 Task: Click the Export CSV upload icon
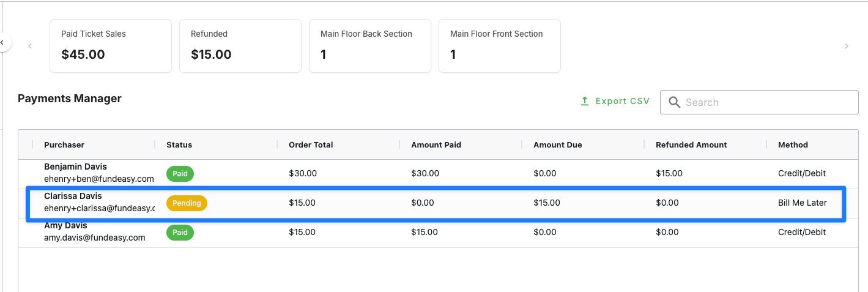pos(585,101)
